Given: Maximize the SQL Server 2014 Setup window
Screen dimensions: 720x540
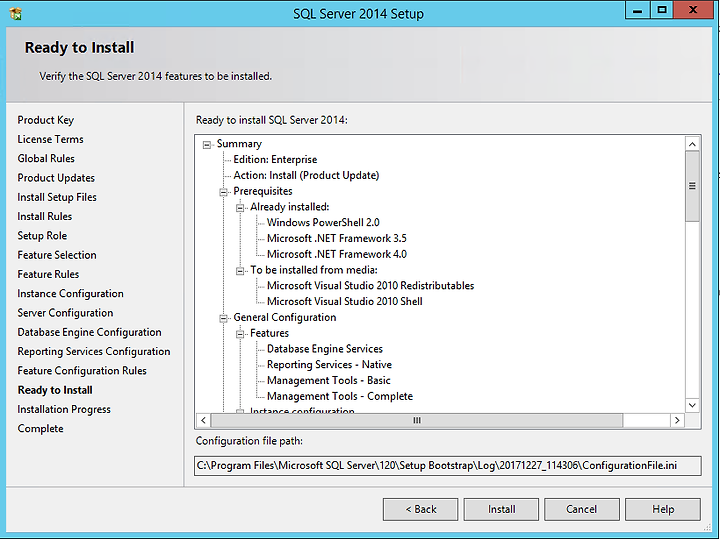Looking at the screenshot, I should click(x=662, y=10).
